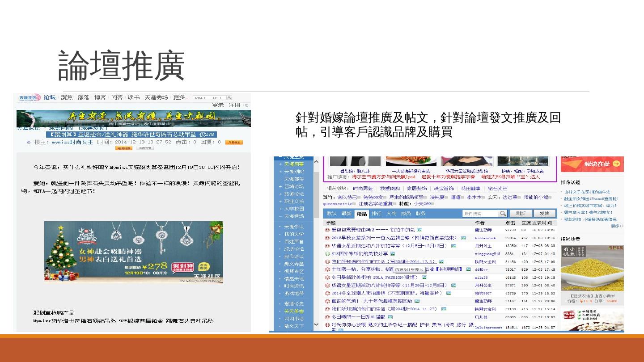This screenshot has height=362, width=644.
Task: Click the in-board search magnifier icon
Action: pyautogui.click(x=503, y=214)
